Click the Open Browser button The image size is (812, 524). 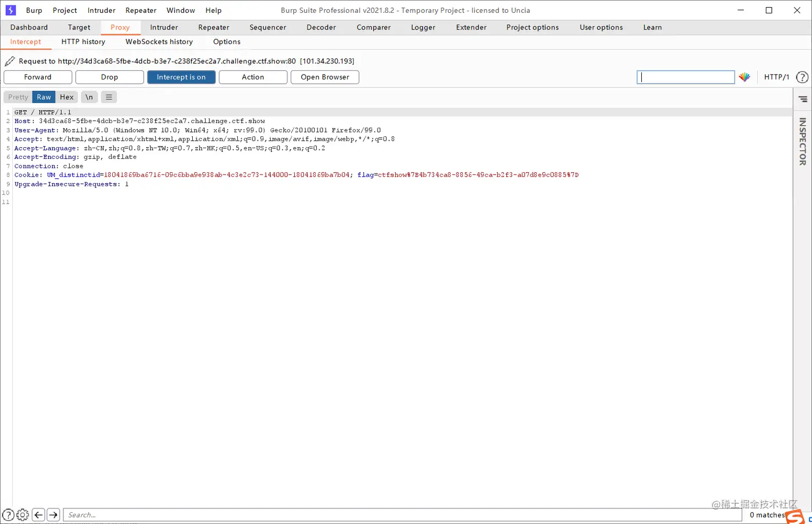[325, 77]
